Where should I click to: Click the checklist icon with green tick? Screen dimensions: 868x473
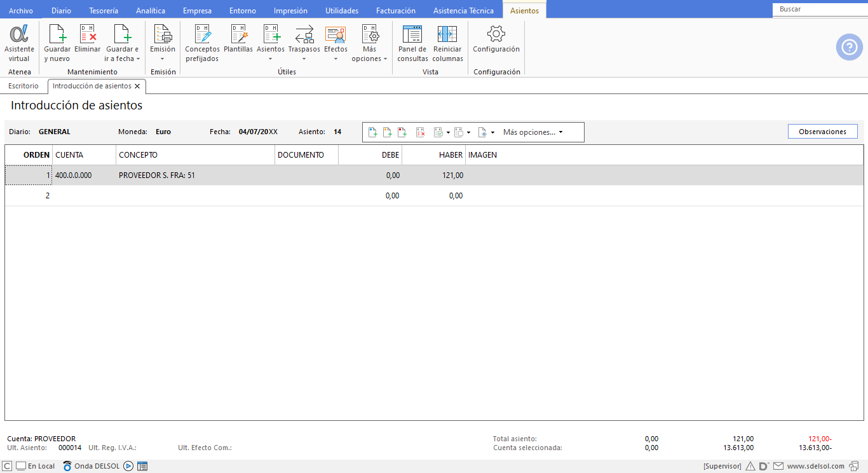click(438, 132)
